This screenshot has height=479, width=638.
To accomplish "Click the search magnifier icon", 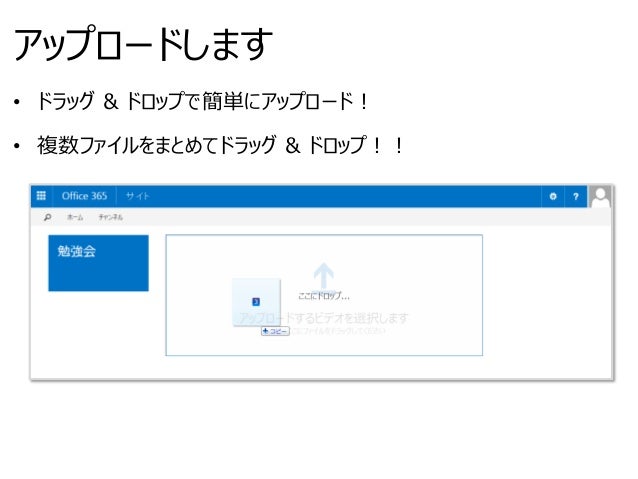I will coord(48,217).
